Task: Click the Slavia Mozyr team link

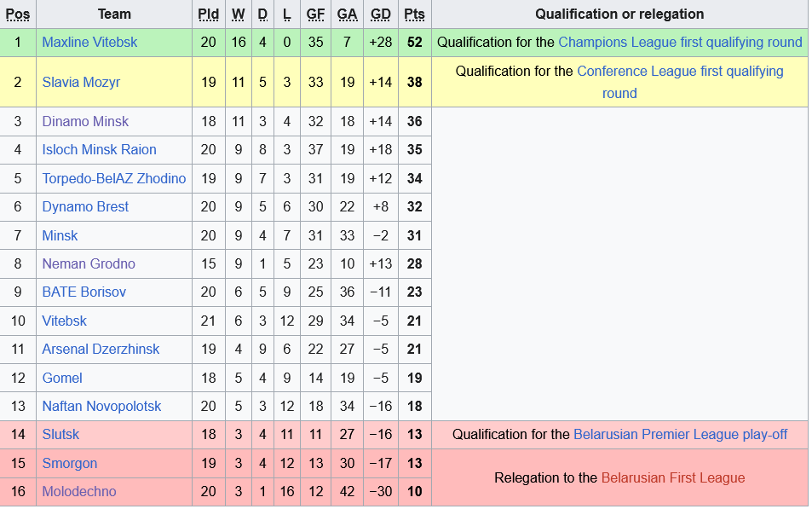Action: pyautogui.click(x=81, y=82)
